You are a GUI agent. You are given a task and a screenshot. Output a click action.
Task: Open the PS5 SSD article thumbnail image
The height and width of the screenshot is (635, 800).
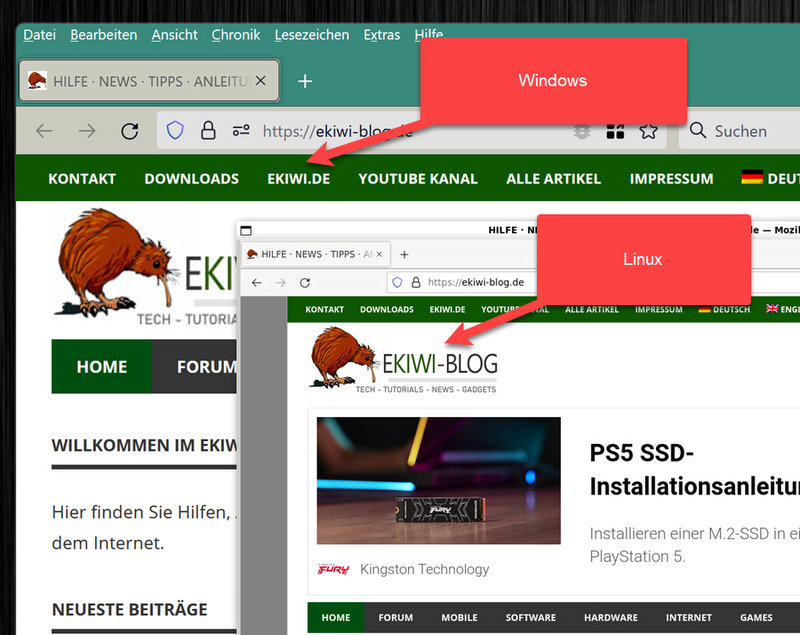click(439, 480)
